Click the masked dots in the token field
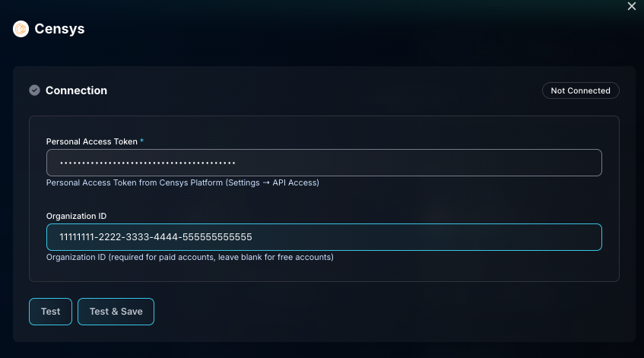 [148, 163]
